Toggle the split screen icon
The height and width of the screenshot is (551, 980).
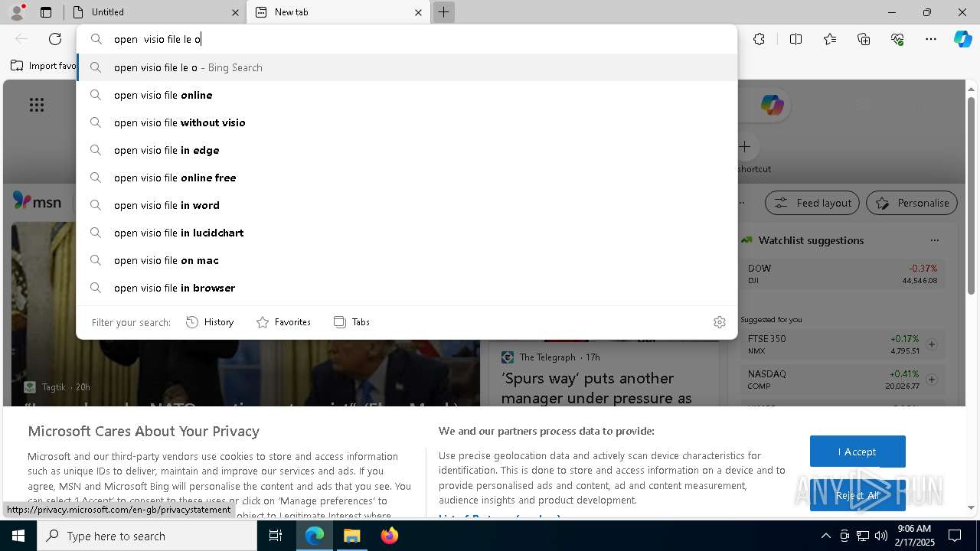point(795,39)
